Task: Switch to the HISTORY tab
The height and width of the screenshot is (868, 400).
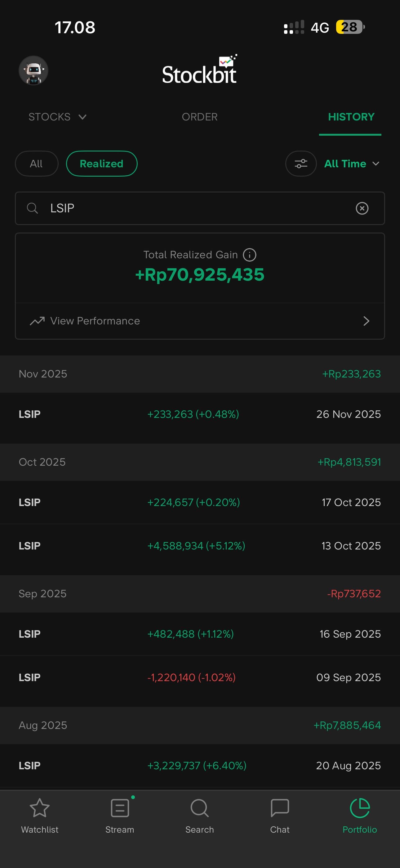Action: pyautogui.click(x=351, y=117)
